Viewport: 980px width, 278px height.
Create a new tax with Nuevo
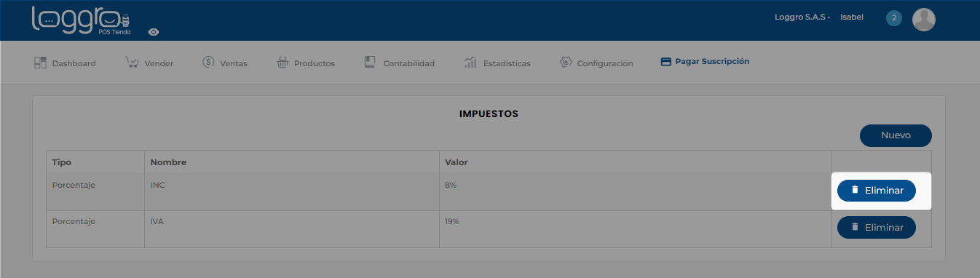coord(896,135)
